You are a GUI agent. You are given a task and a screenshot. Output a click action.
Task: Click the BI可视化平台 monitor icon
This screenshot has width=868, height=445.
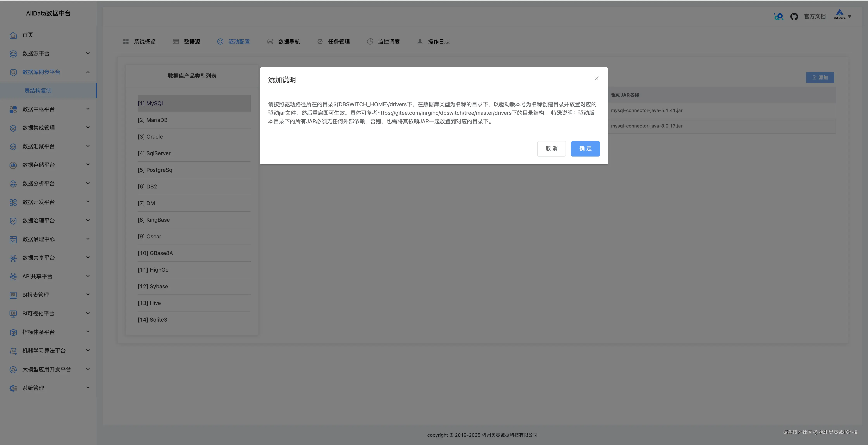(13, 314)
